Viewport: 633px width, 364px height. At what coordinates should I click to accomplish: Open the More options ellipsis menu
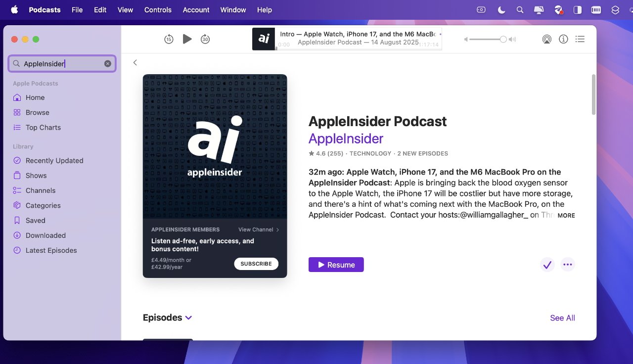567,265
